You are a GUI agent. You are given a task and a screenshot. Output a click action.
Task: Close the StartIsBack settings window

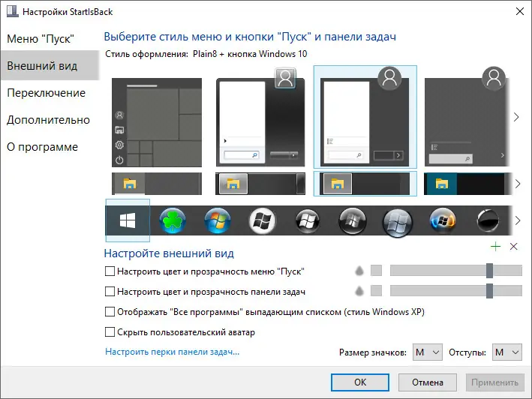click(x=520, y=11)
